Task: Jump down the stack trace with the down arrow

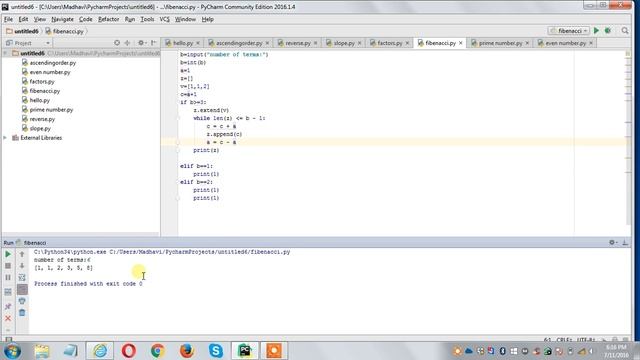Action: point(22,266)
